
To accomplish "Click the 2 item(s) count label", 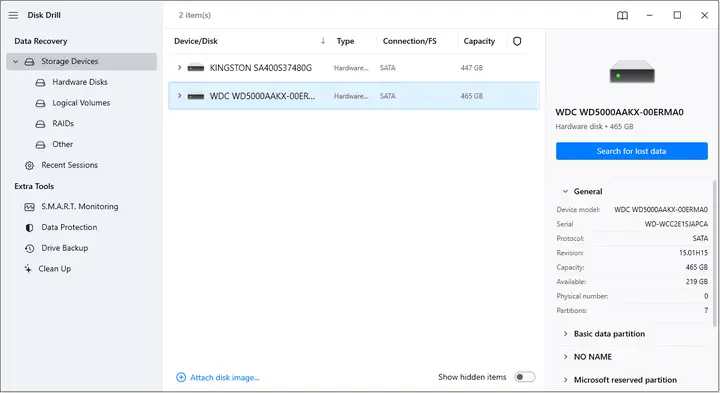I will pyautogui.click(x=195, y=15).
